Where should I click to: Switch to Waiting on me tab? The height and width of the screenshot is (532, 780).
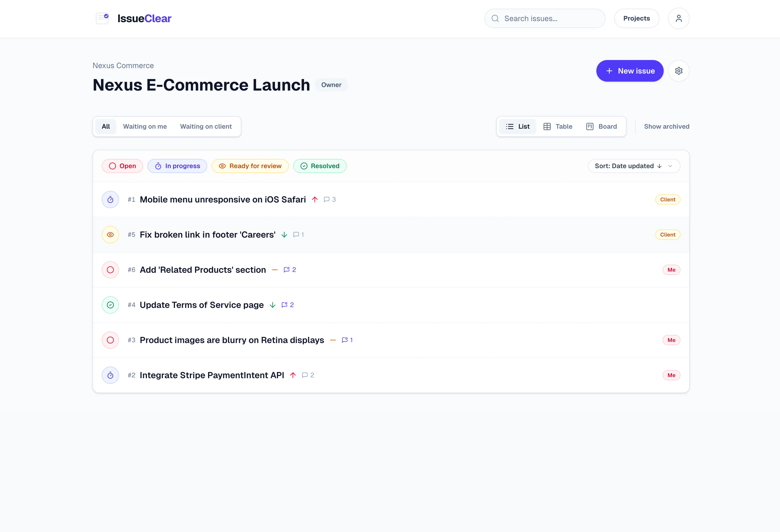(145, 127)
